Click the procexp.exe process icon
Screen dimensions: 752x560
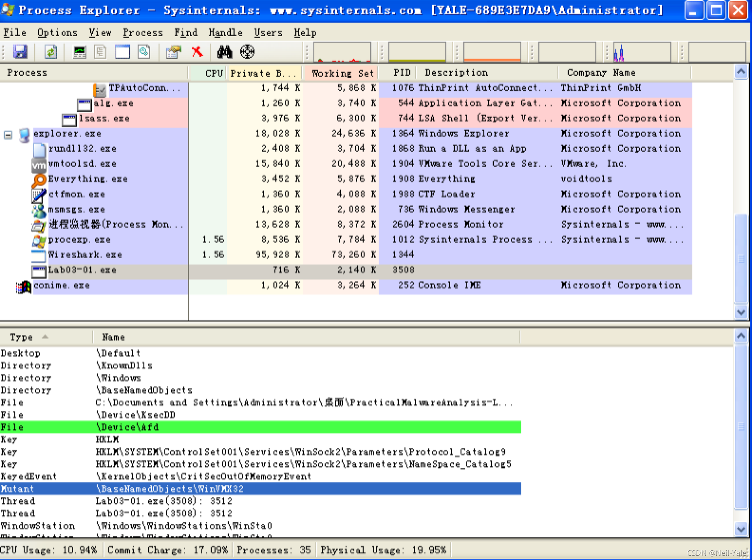(x=39, y=241)
